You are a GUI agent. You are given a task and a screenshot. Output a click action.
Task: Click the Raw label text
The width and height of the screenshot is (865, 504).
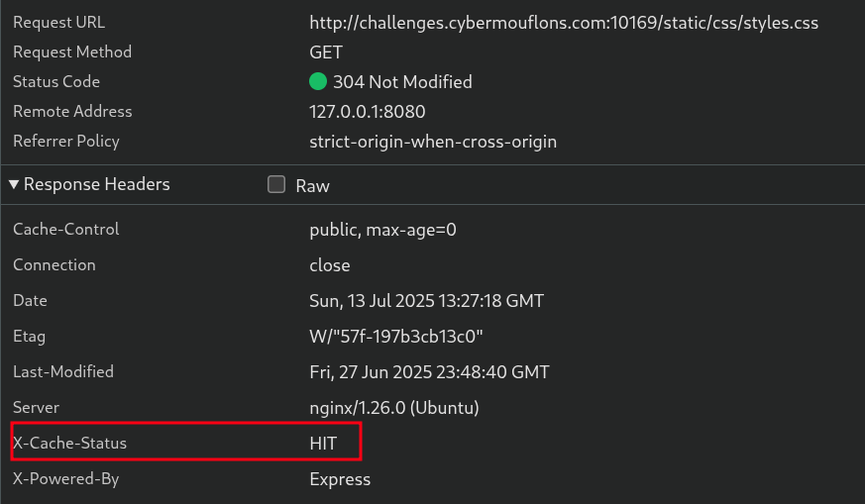(312, 186)
